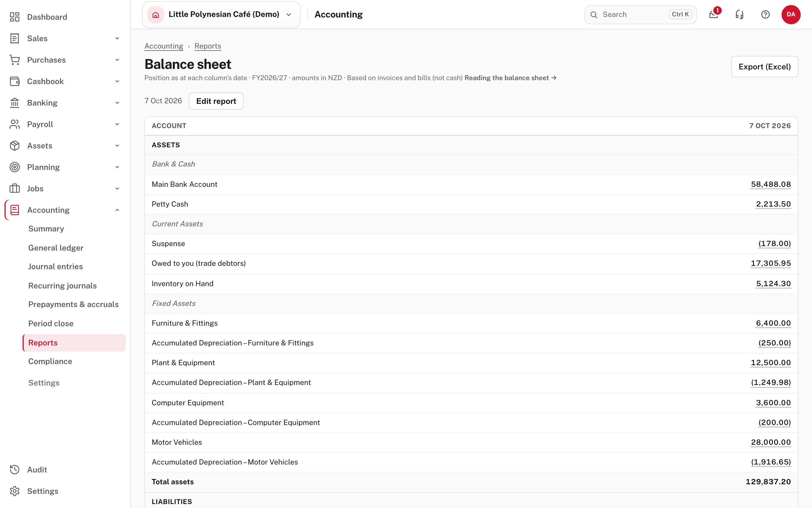Select Period close in sidebar
The image size is (812, 508).
click(x=51, y=323)
